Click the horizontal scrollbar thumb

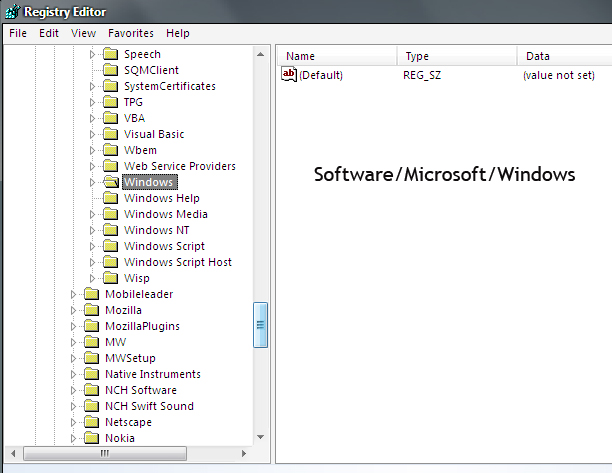coord(105,453)
